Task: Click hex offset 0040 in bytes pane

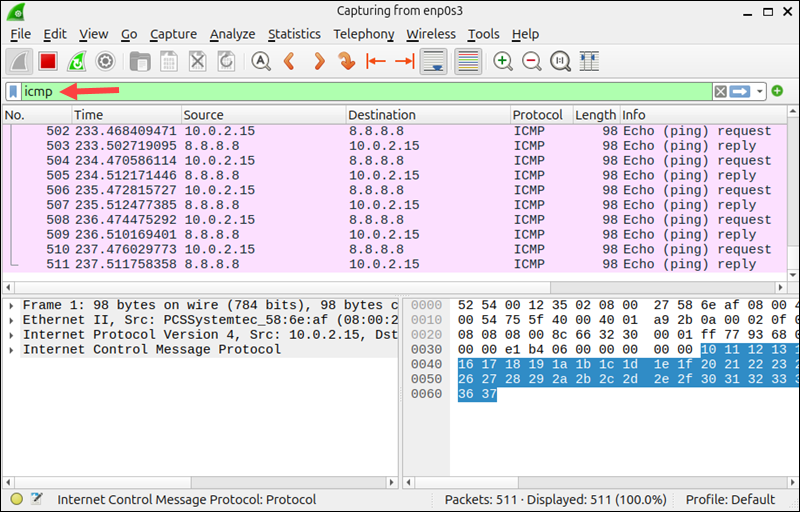Action: point(427,365)
